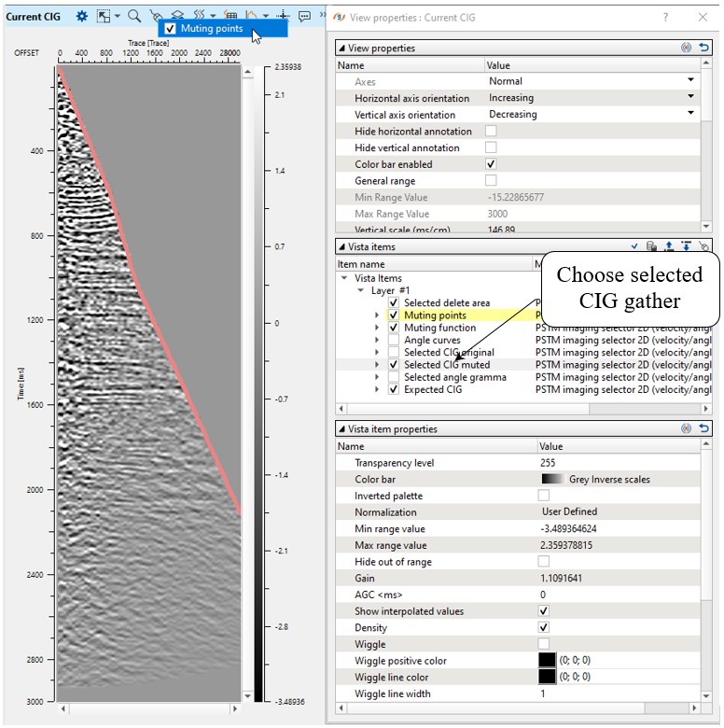Click the help question mark button
Screen dimensions: 724x728
point(665,16)
